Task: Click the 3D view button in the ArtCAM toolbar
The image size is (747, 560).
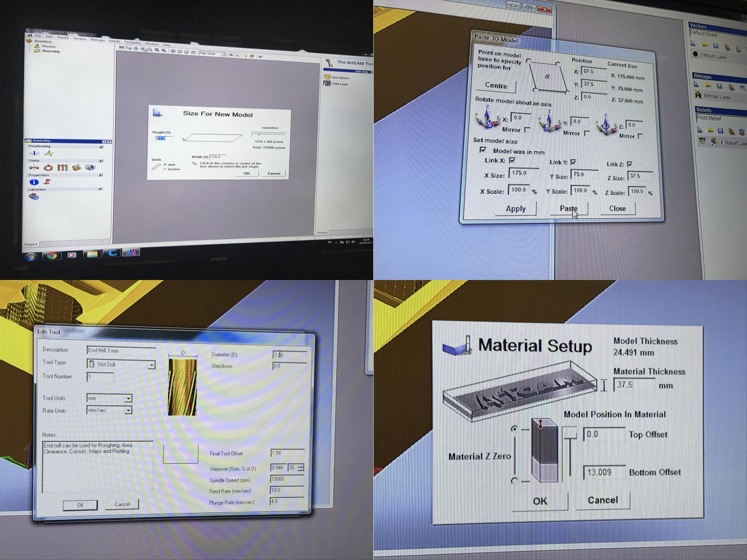Action: pyautogui.click(x=122, y=47)
